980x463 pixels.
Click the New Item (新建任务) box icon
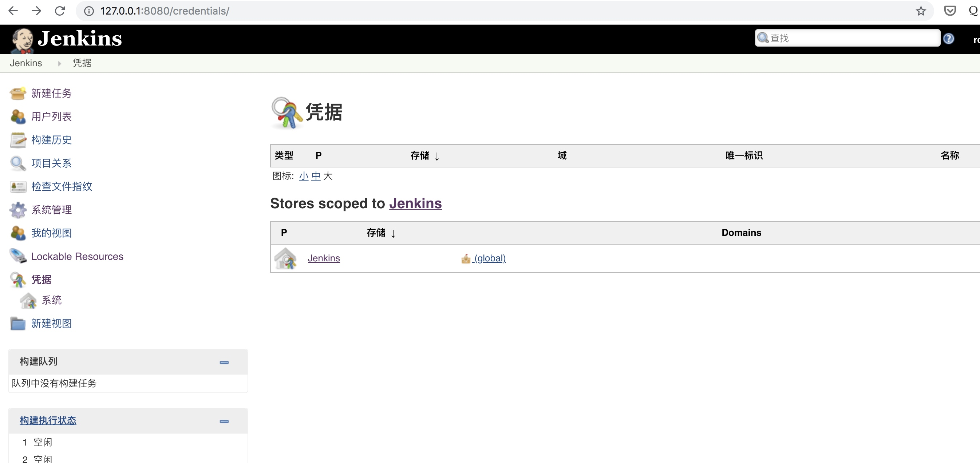17,93
